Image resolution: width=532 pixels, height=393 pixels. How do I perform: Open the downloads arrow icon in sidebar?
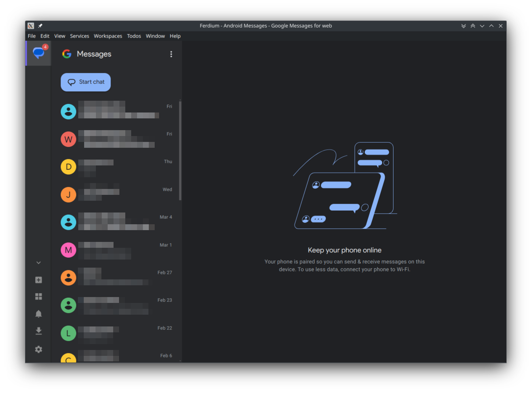[39, 331]
